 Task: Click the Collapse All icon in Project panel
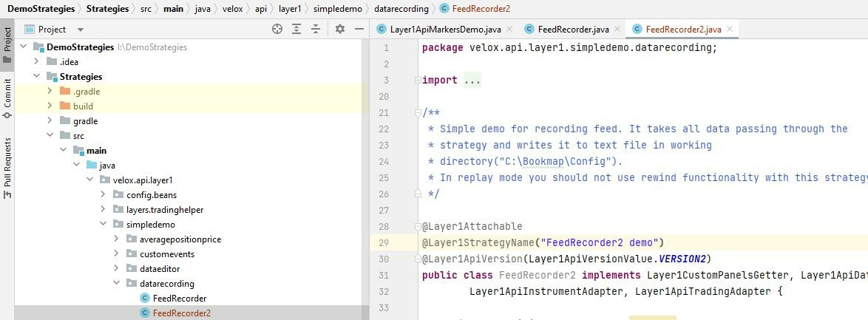click(x=316, y=29)
